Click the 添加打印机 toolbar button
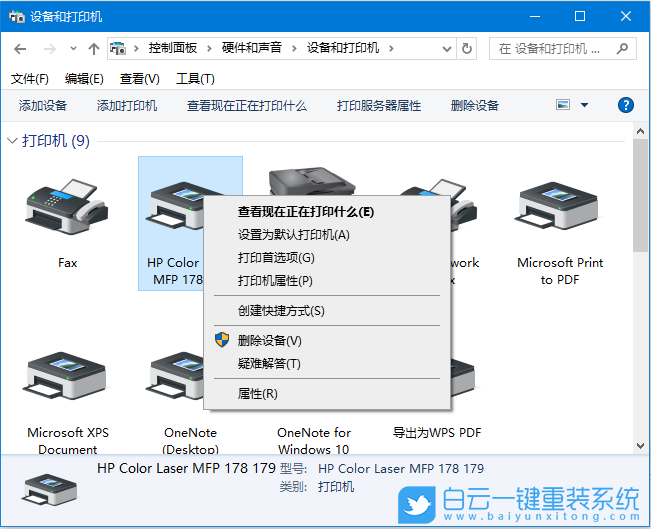Viewport: 651px width, 529px height. click(127, 105)
